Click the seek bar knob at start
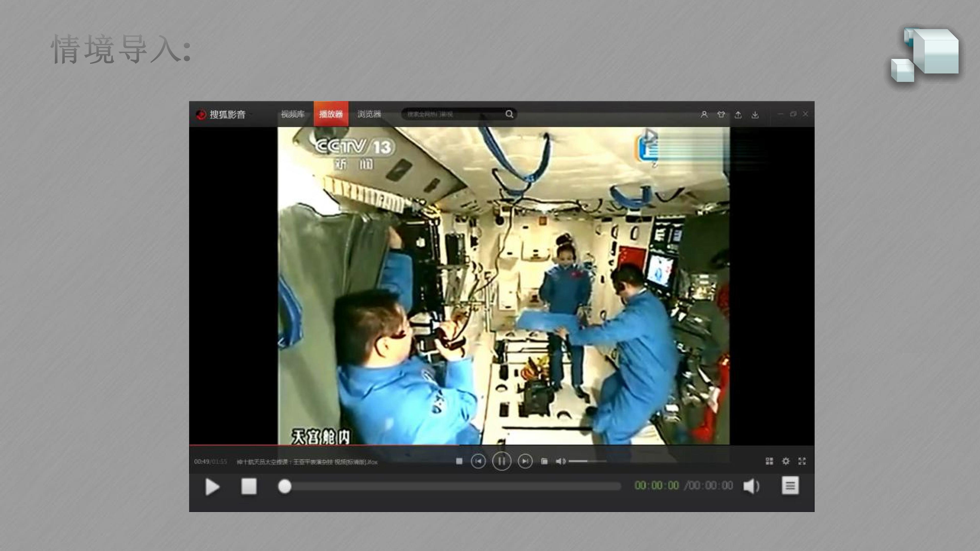This screenshot has width=980, height=551. 285,486
